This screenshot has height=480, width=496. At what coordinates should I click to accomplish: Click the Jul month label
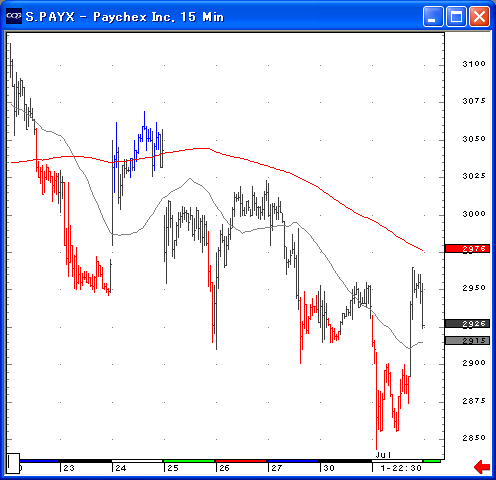click(383, 455)
